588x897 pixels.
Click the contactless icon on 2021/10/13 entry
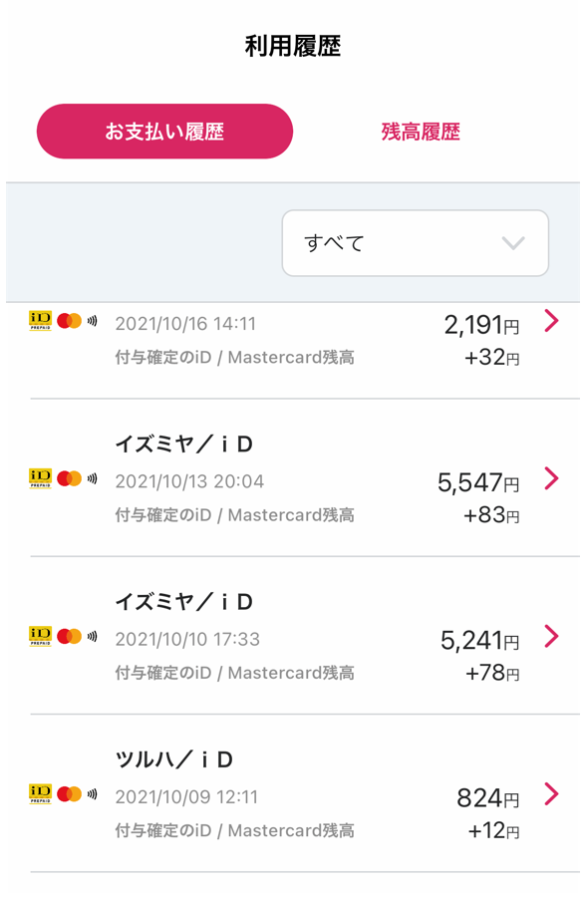click(x=92, y=478)
